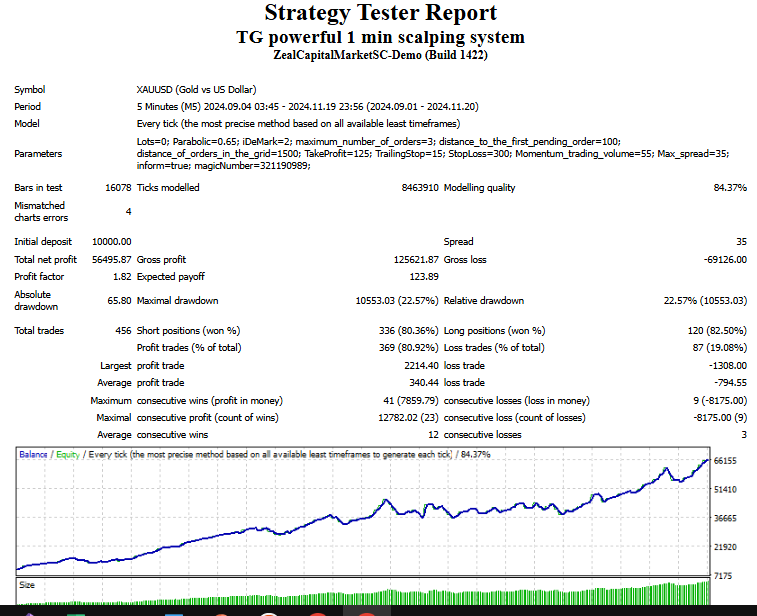
Task: Select the Lots=0; Parabolic=0.65 parameters line
Action: click(378, 141)
